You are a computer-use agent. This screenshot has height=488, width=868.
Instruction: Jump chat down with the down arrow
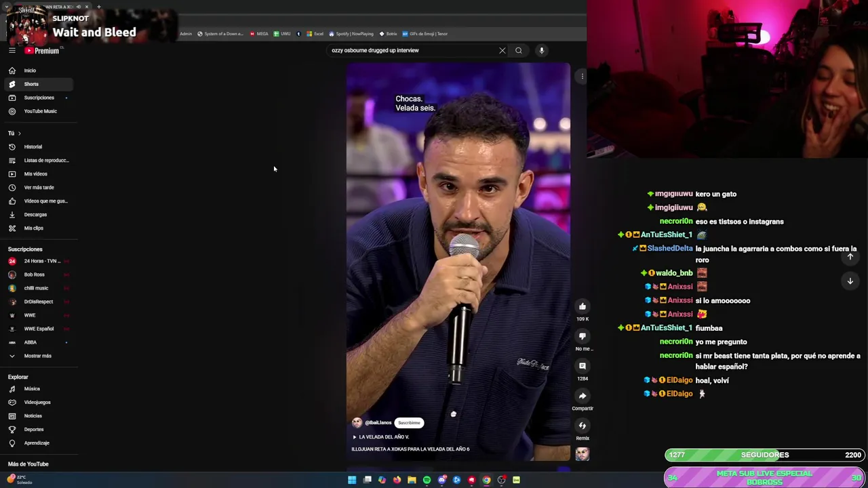(x=850, y=281)
